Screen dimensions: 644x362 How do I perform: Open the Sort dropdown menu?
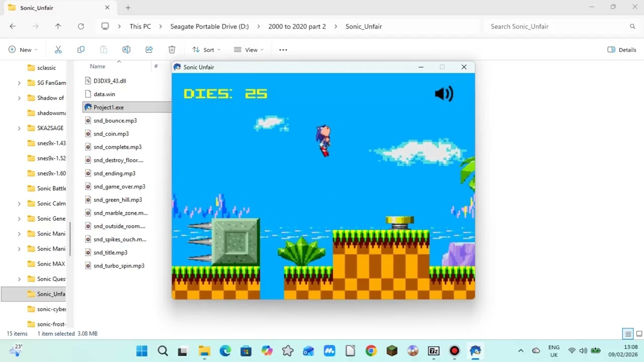(x=206, y=50)
